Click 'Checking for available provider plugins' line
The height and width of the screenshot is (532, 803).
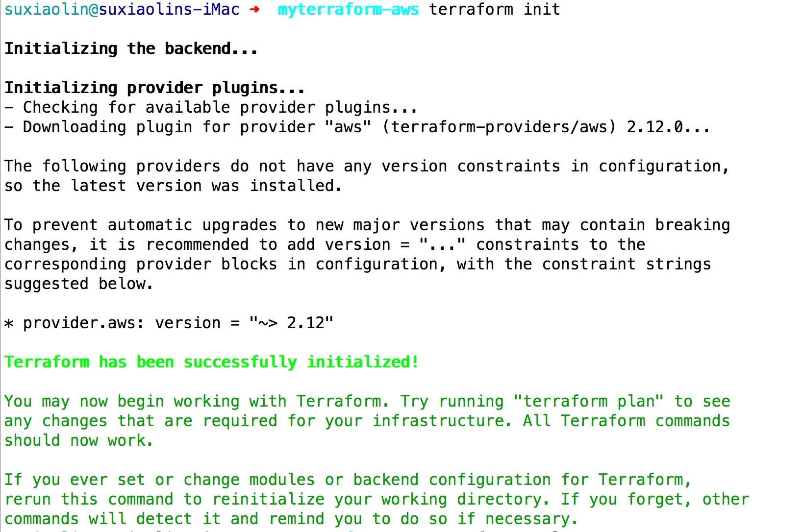pos(211,107)
